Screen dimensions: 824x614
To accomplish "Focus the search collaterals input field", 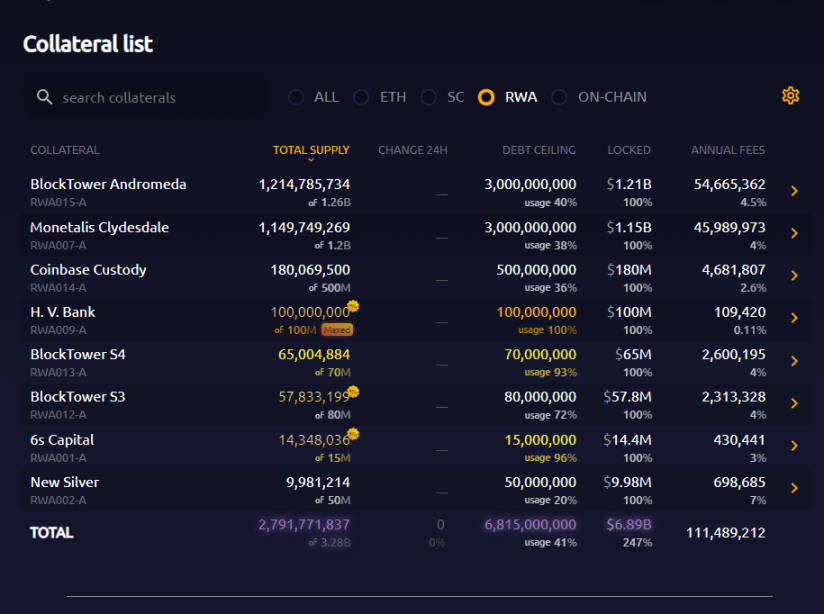I will [x=155, y=98].
